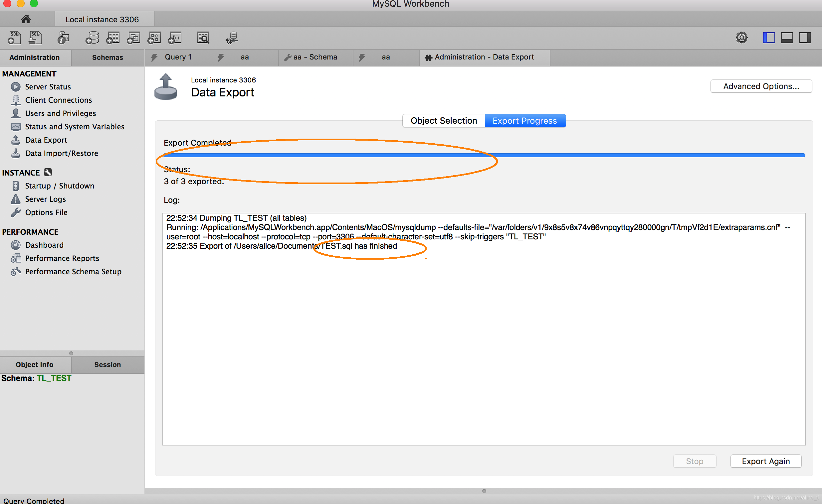Toggle the left sidebar panel visibility
Viewport: 822px width, 504px height.
click(x=769, y=38)
